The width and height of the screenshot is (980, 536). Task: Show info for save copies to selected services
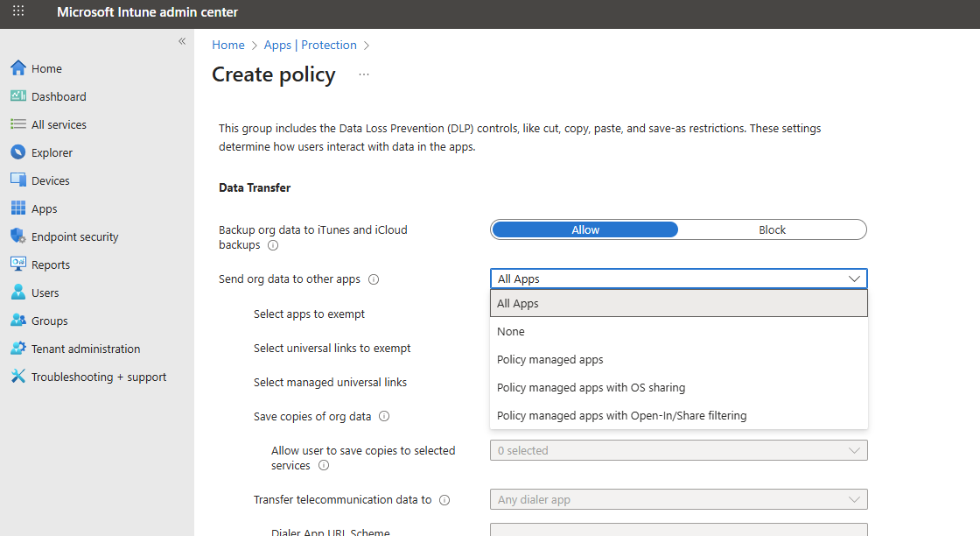click(x=324, y=465)
